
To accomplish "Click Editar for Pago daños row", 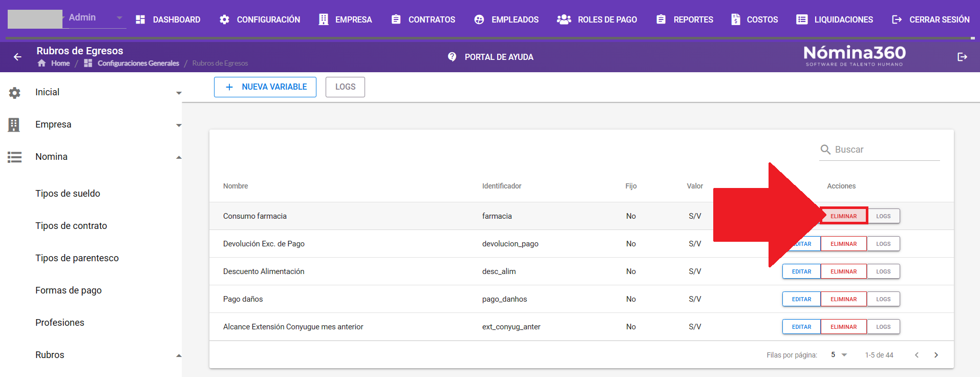I will (x=801, y=299).
